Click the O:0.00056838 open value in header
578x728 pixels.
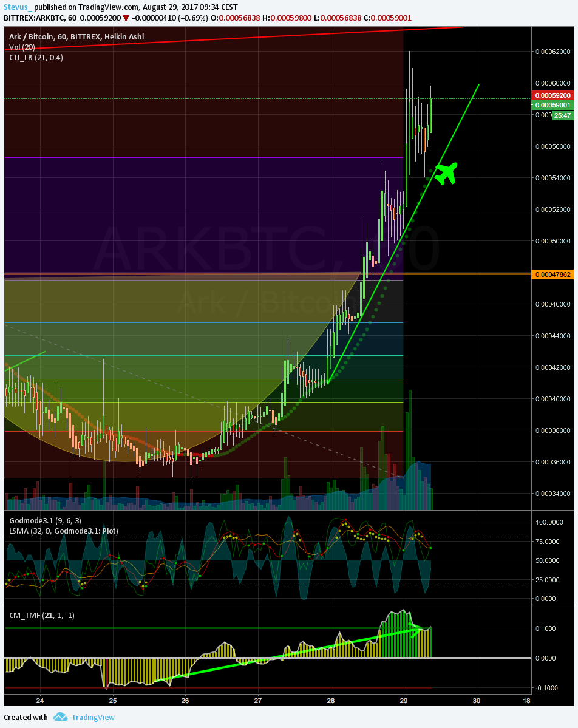click(236, 18)
